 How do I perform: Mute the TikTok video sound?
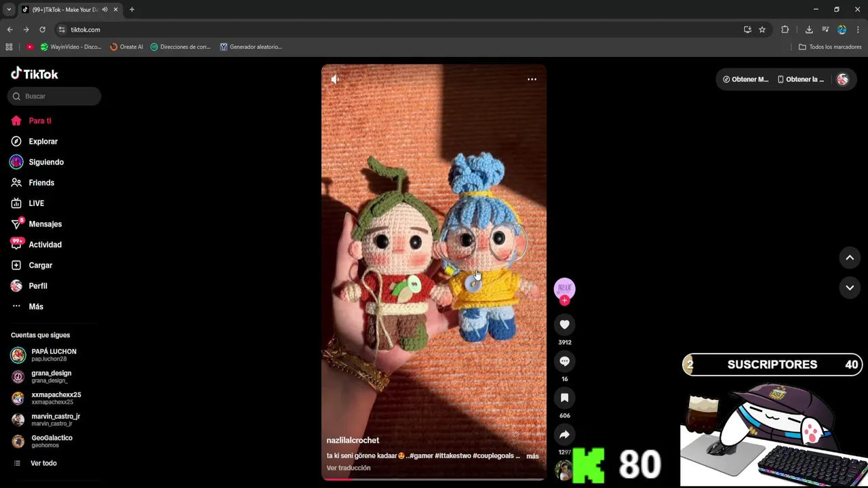[x=335, y=79]
